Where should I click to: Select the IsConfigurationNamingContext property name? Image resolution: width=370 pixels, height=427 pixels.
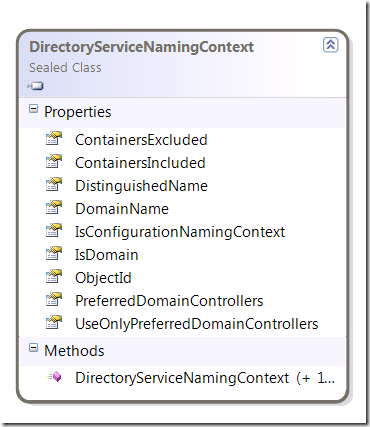(x=180, y=232)
